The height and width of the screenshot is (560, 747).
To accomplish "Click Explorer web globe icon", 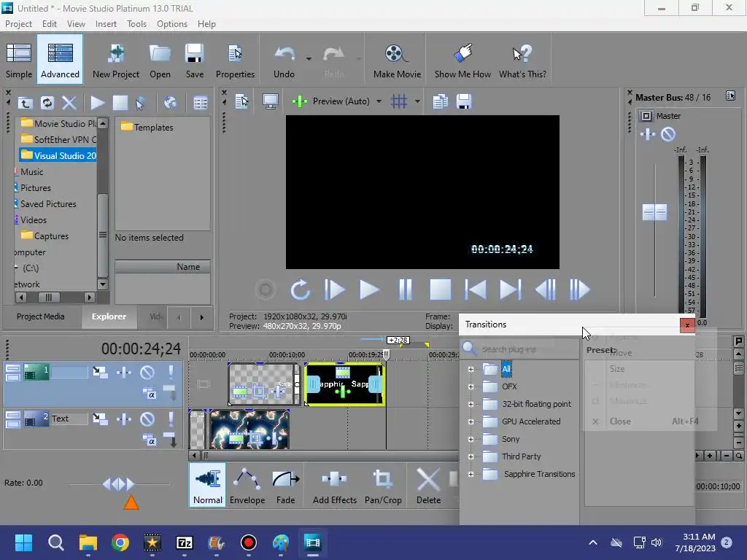I will [170, 102].
